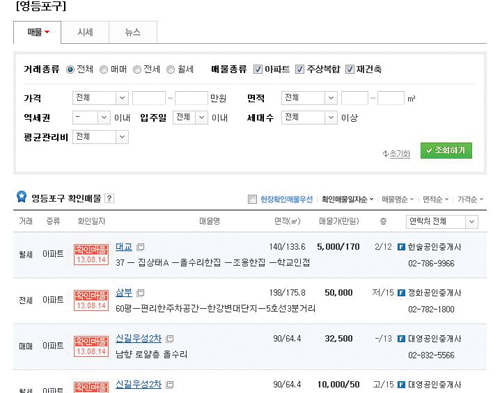Switch to the 뉴스 tab
The height and width of the screenshot is (393, 500).
(133, 32)
